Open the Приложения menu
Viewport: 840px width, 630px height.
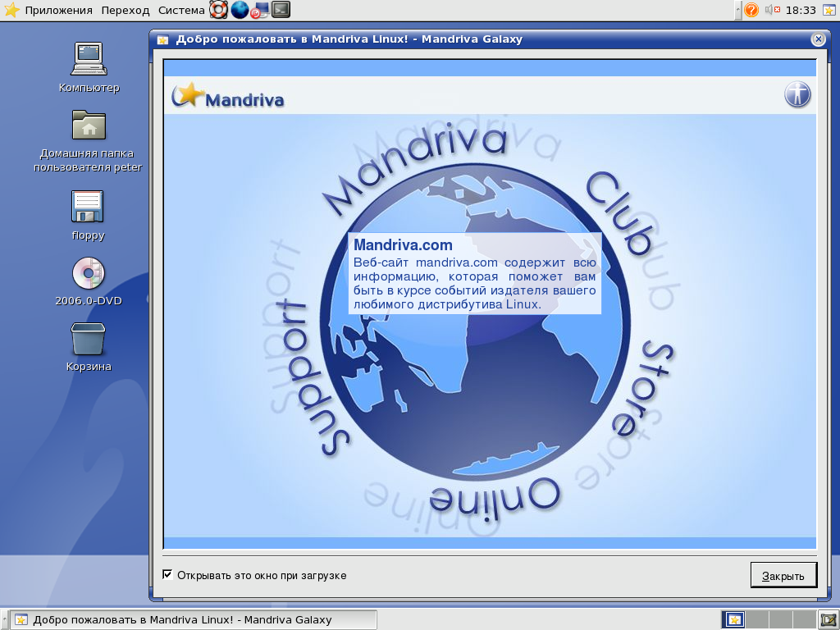58,10
